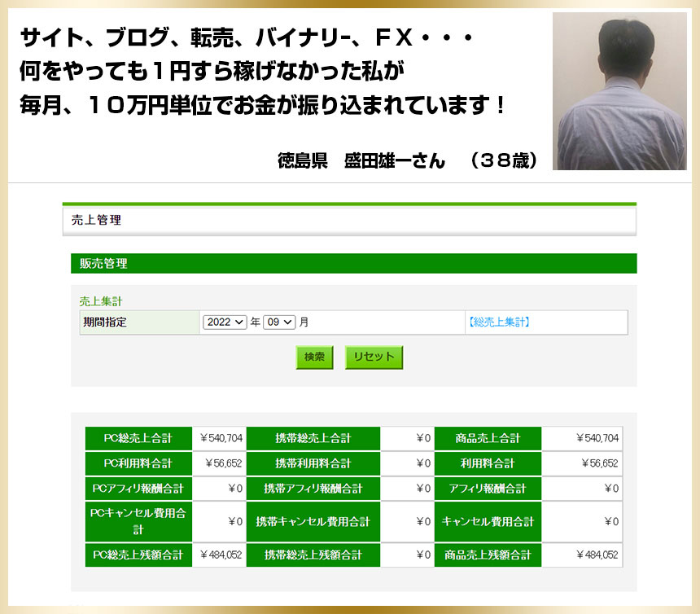Viewport: 700px width, 614px height.
Task: Select the 商品売上合計 label cell
Action: coord(488,438)
